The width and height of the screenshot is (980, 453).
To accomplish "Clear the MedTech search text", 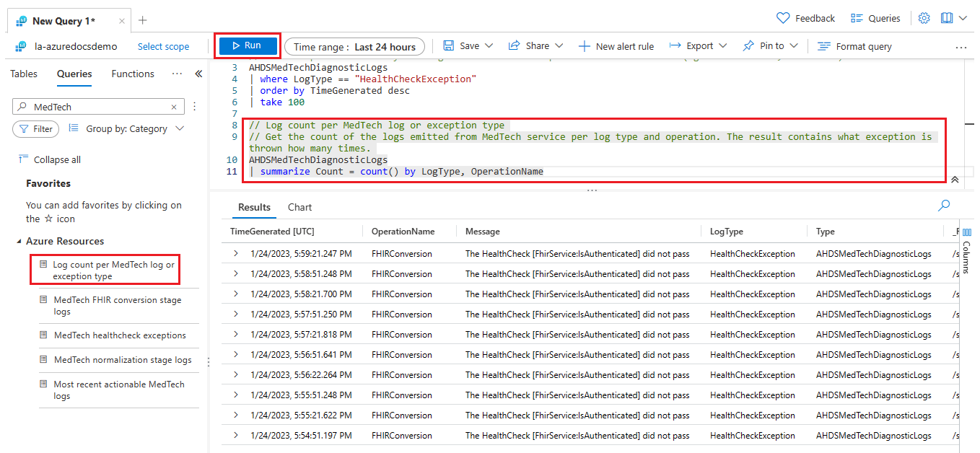I will click(x=174, y=107).
